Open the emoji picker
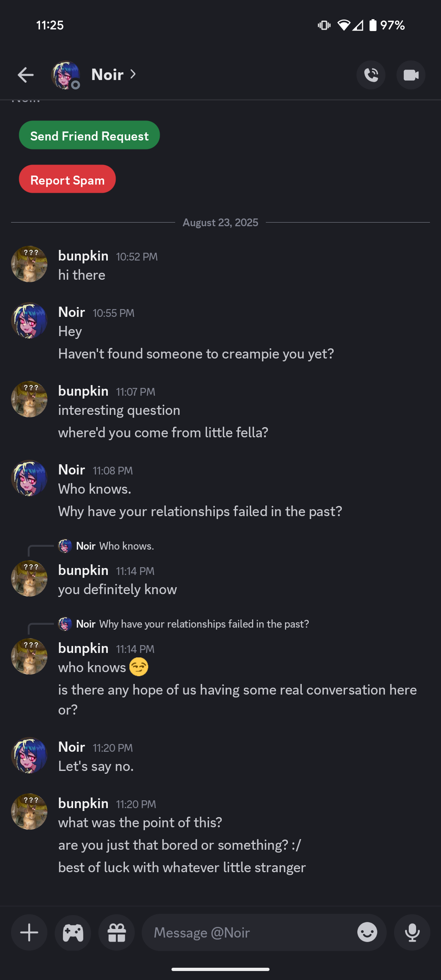Screen dimensions: 441x980 pos(367,933)
